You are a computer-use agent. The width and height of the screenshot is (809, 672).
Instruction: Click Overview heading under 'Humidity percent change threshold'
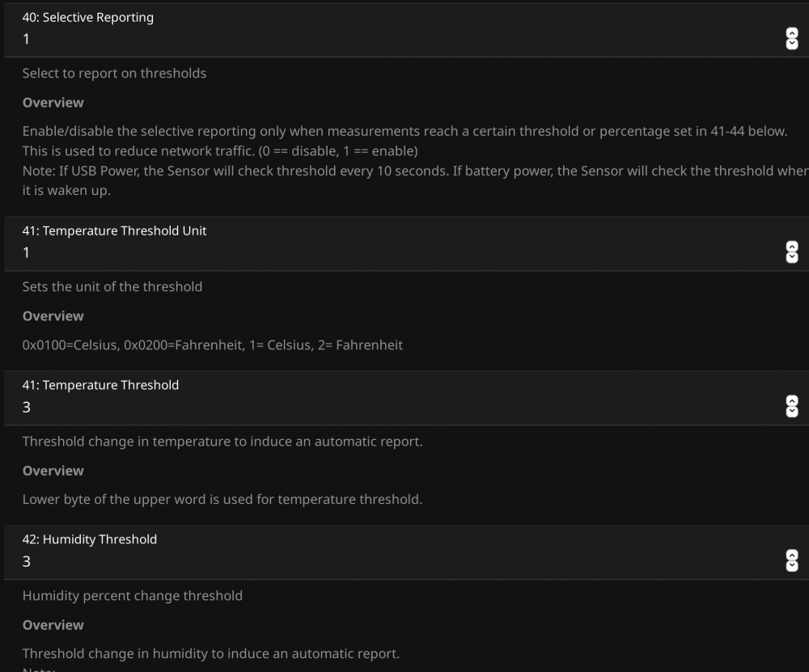[53, 625]
